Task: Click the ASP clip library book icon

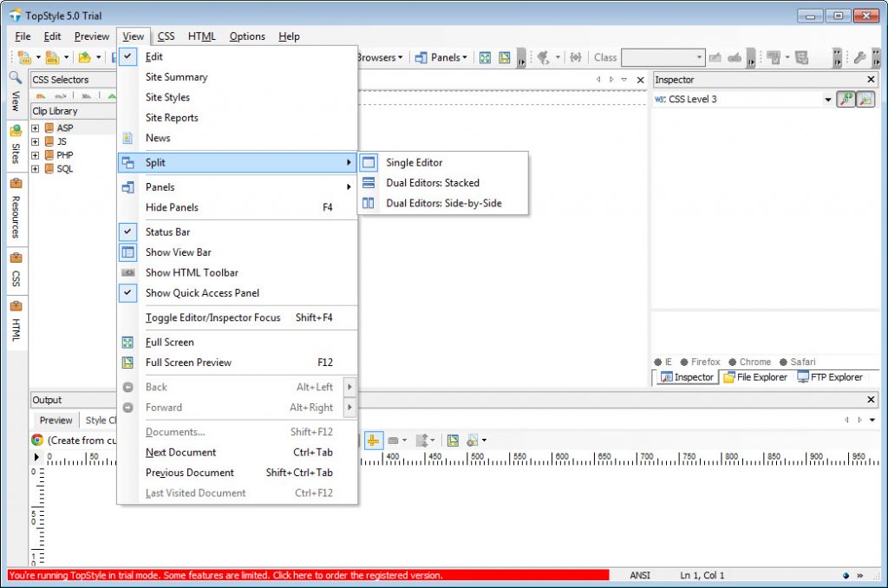Action: 49,128
